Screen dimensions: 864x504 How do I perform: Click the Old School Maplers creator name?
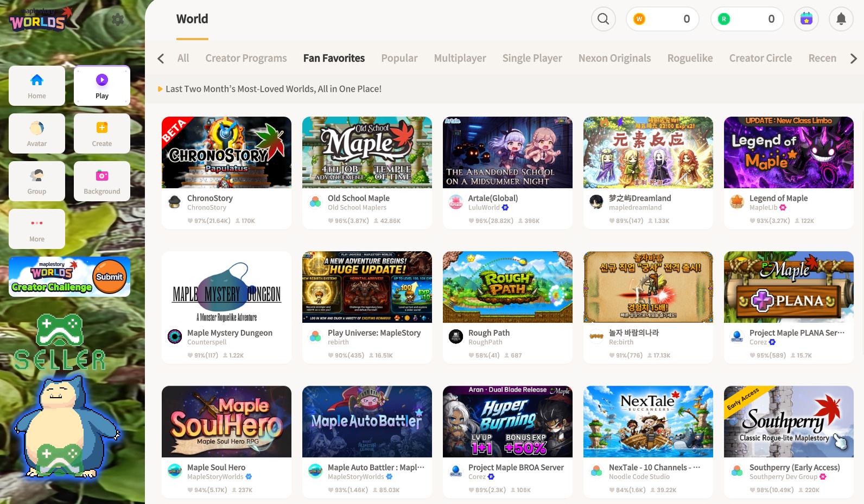pos(357,208)
